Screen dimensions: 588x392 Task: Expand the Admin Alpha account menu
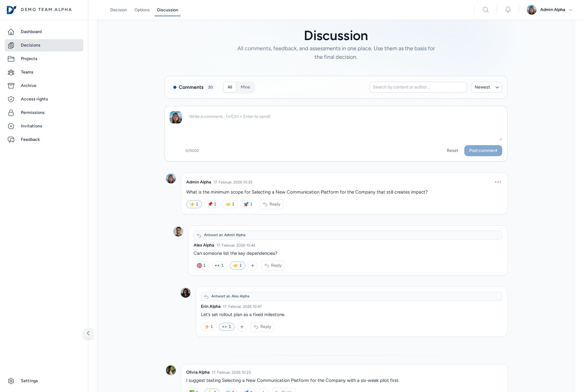(549, 9)
